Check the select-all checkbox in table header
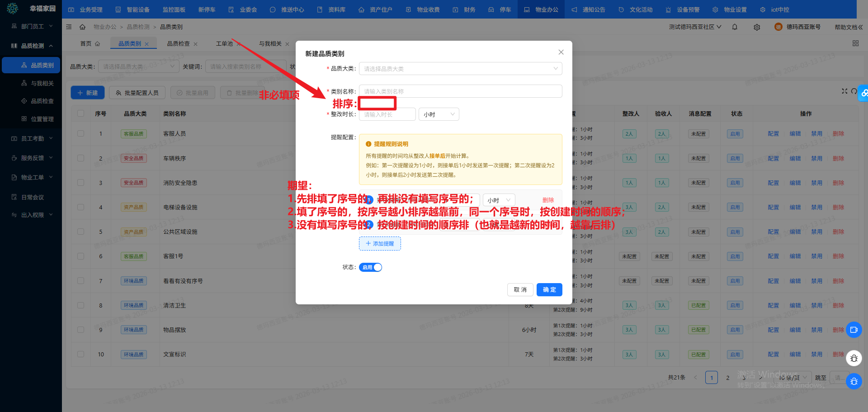Image resolution: width=868 pixels, height=412 pixels. click(80, 114)
